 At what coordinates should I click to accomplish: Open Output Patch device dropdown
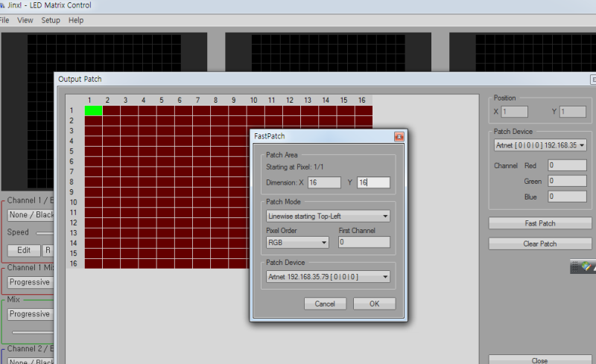pyautogui.click(x=540, y=145)
